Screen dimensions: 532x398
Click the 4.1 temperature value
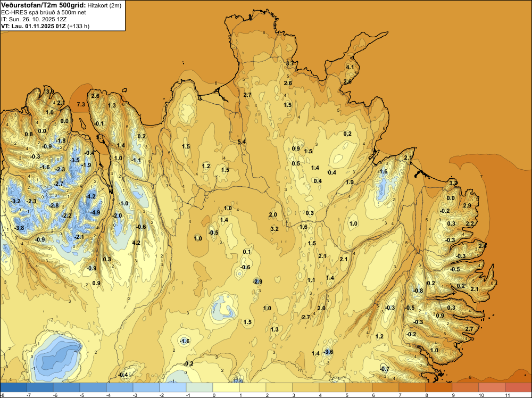click(x=350, y=67)
